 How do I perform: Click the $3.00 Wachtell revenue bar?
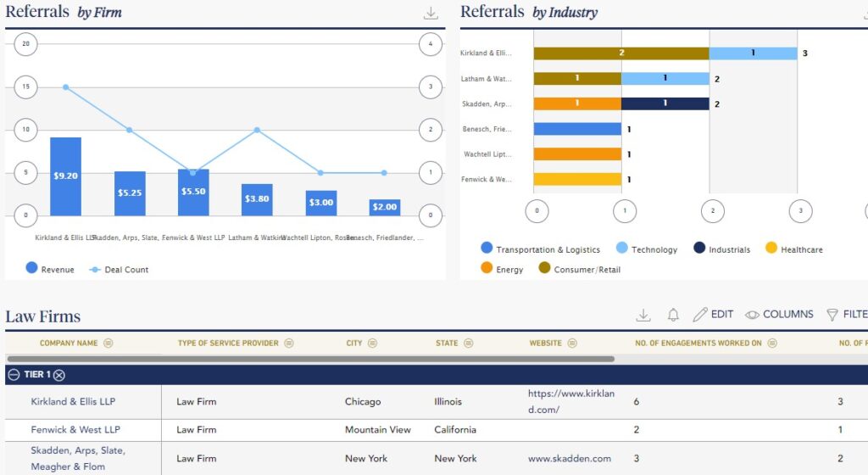pyautogui.click(x=321, y=204)
